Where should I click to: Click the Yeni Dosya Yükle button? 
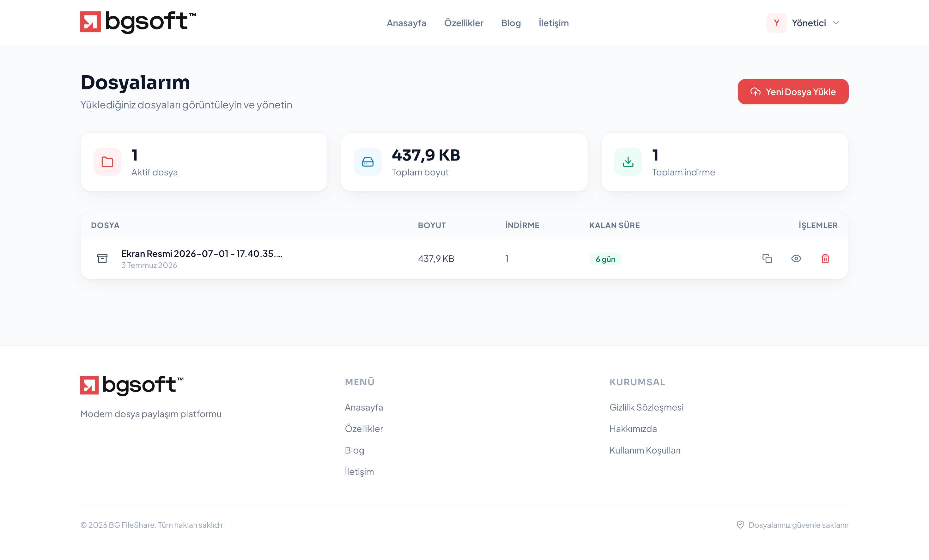(x=793, y=92)
